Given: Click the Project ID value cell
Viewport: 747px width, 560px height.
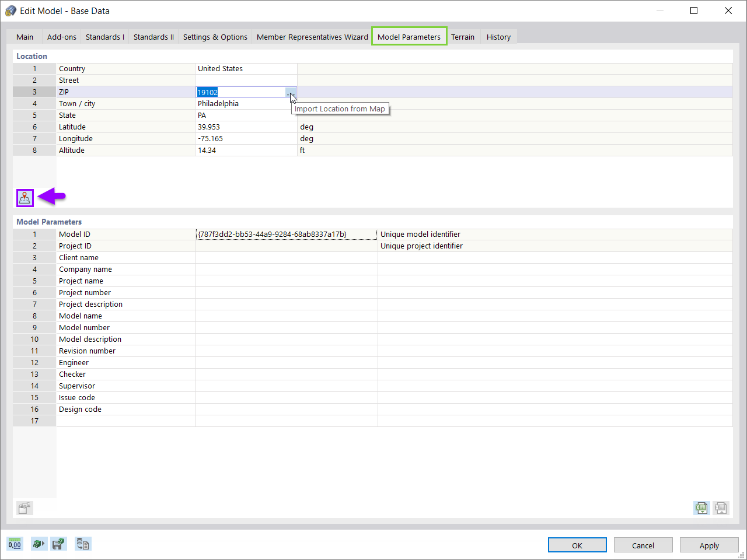Looking at the screenshot, I should 287,246.
